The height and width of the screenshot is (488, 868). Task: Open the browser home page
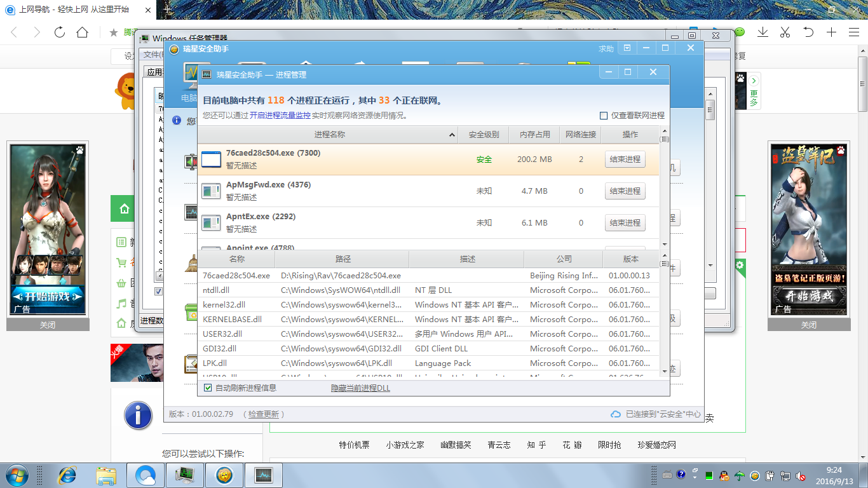point(82,32)
